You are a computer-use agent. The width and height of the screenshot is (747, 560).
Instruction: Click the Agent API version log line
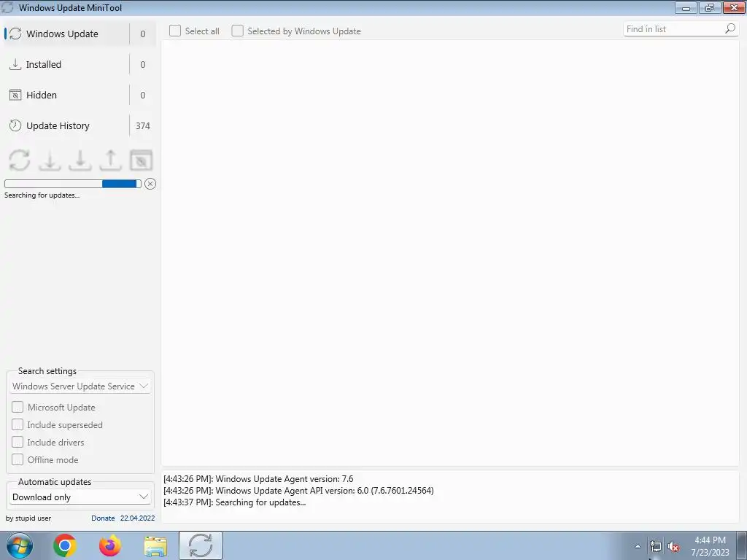[x=298, y=491]
